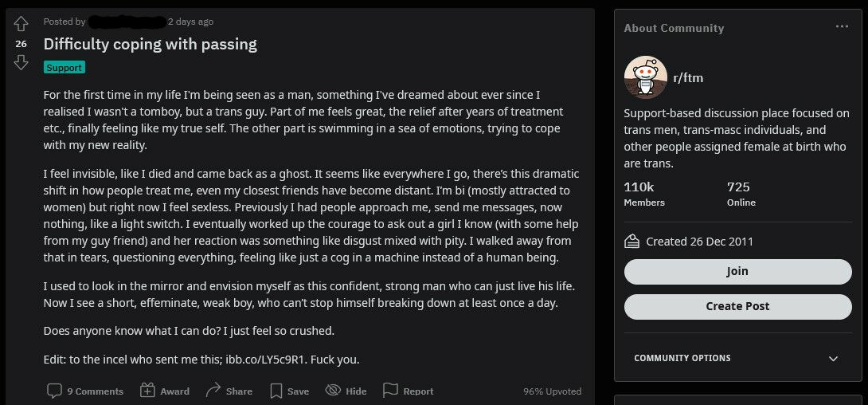
Task: Open the 9 Comments speech bubble icon
Action: (54, 391)
